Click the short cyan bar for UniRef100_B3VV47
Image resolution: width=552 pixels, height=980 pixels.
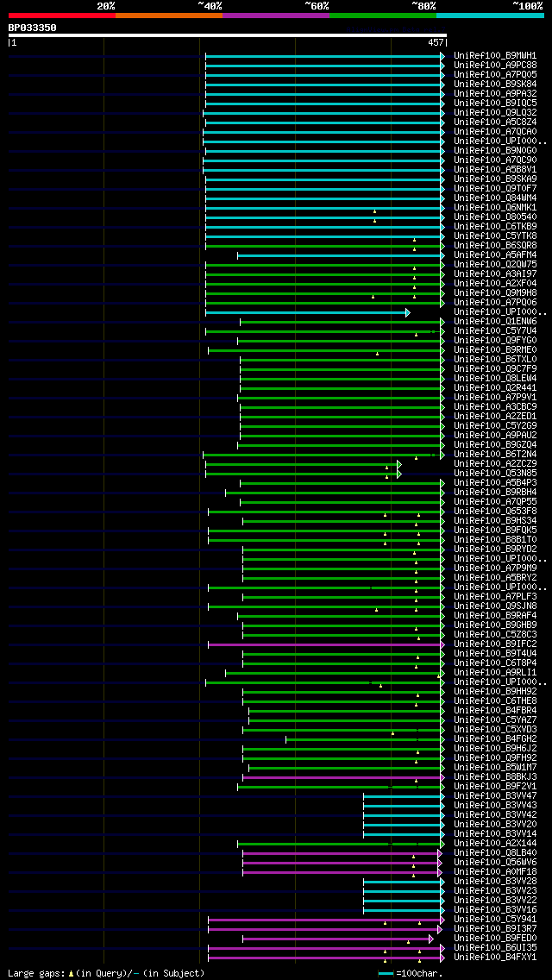point(403,796)
